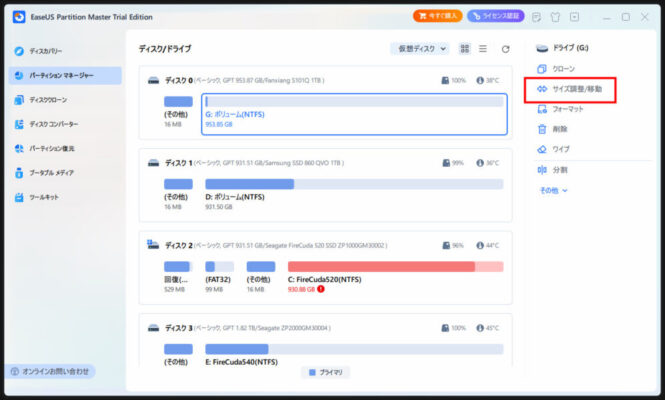Open パーティション復元 in the sidebar
Viewport: 665px width, 400px height.
pos(44,148)
